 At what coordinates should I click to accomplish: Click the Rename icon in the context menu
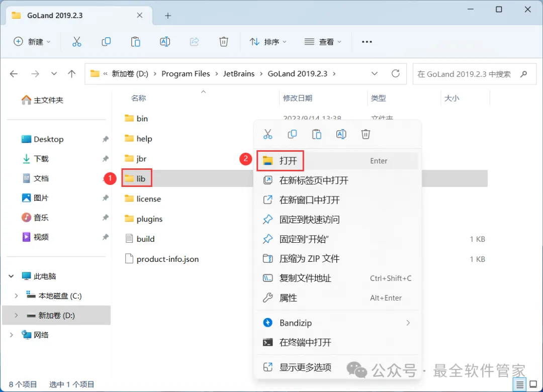(x=341, y=134)
